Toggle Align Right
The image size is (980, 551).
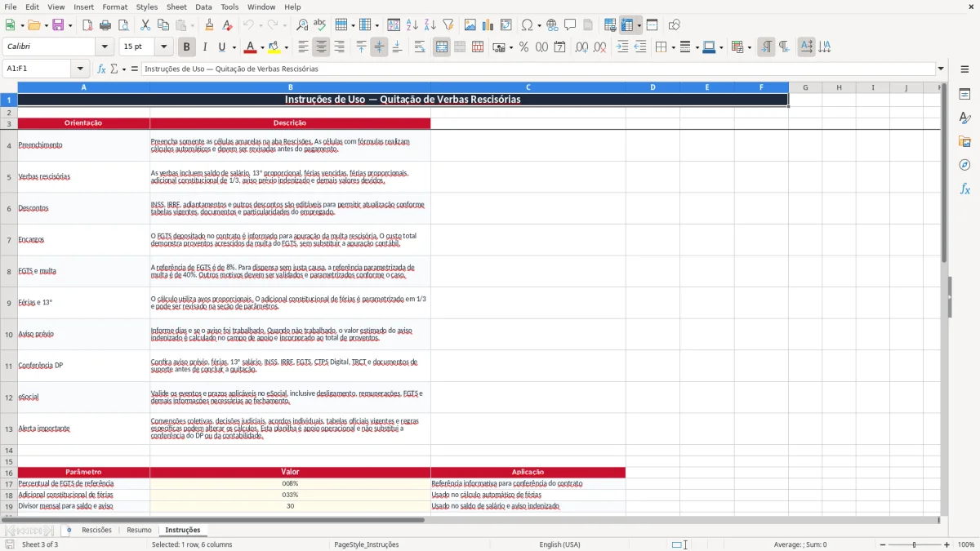click(x=339, y=47)
